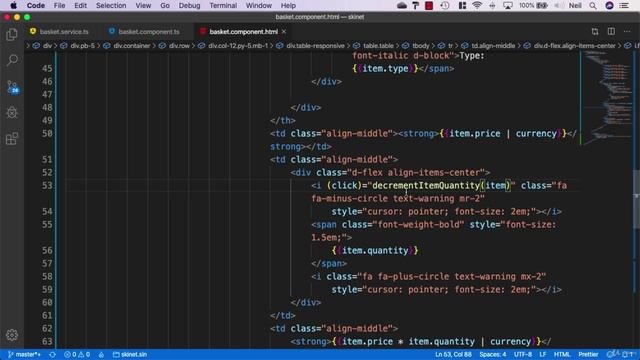This screenshot has height=360, width=640.
Task: Open the File menu
Action: coord(59,5)
